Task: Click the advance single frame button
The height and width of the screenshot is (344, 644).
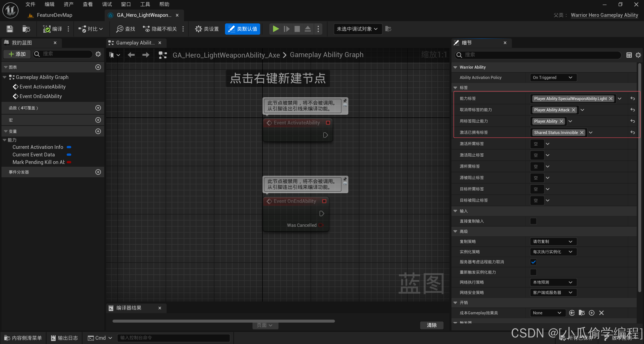Action: pos(287,29)
